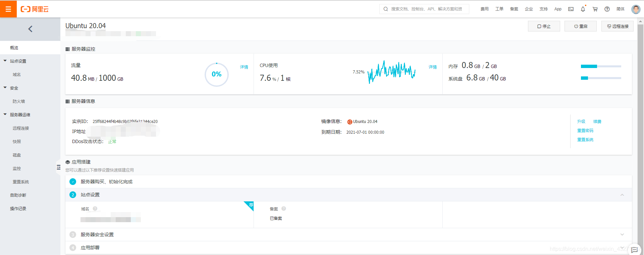Open the help question mark icon
Viewport: 644px width, 255px height.
[x=607, y=9]
